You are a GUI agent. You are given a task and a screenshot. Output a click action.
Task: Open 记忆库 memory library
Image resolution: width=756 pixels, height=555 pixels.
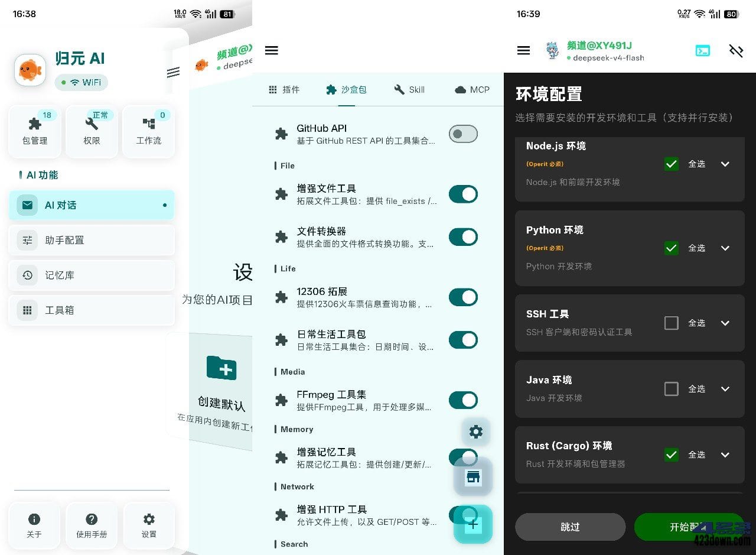coord(92,275)
